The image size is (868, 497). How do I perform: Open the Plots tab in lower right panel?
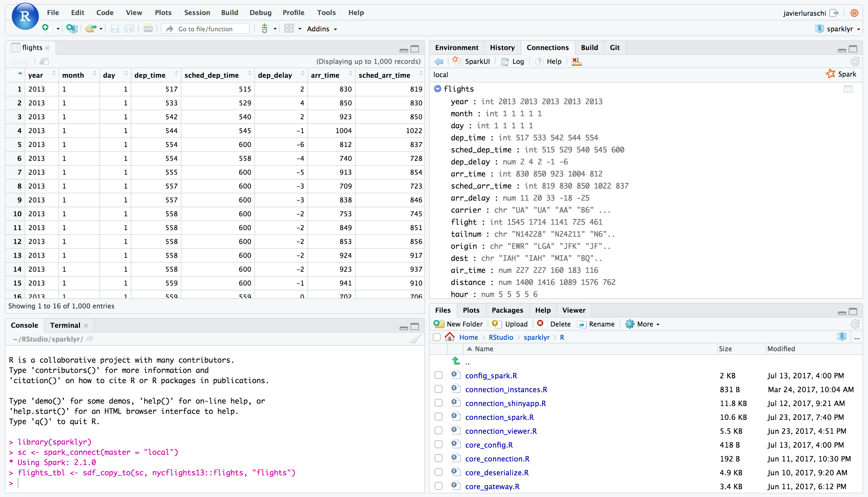click(472, 310)
